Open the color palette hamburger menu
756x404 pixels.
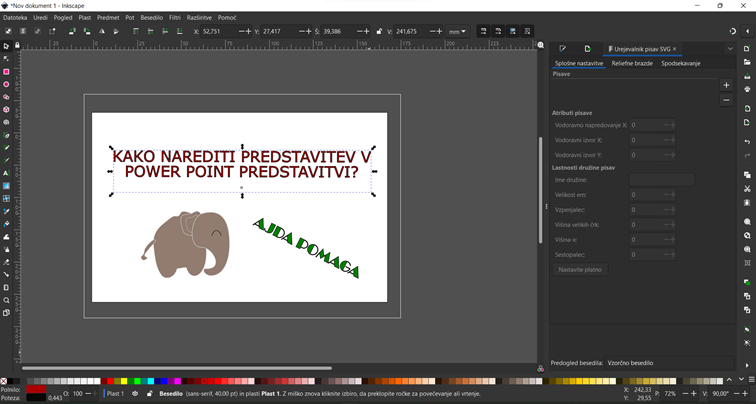(751, 381)
